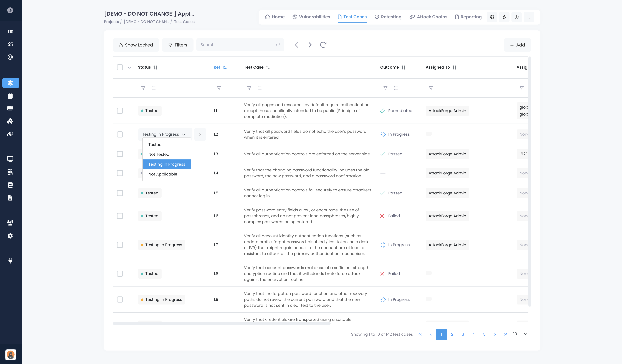
Task: Refresh the test cases table
Action: click(x=323, y=45)
